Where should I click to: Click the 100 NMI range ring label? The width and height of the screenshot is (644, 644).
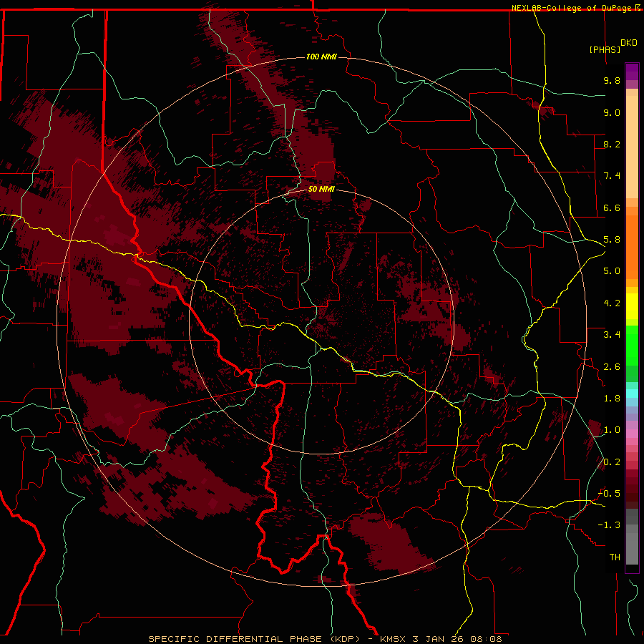click(x=321, y=57)
